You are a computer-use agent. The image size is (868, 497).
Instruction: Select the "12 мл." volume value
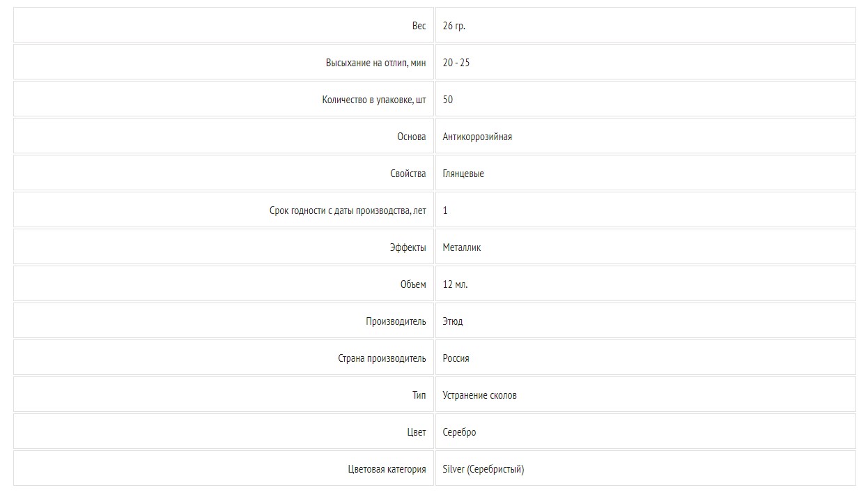coord(455,284)
